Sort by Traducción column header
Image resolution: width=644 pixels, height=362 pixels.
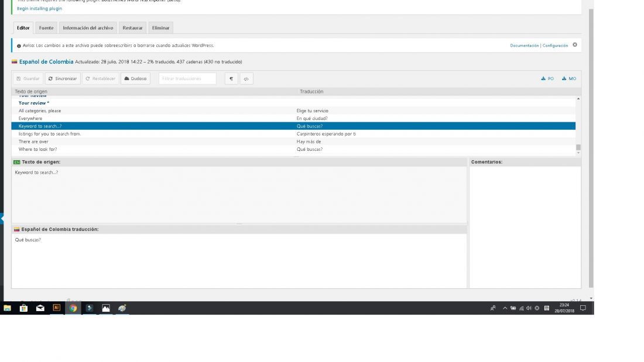pos(311,92)
